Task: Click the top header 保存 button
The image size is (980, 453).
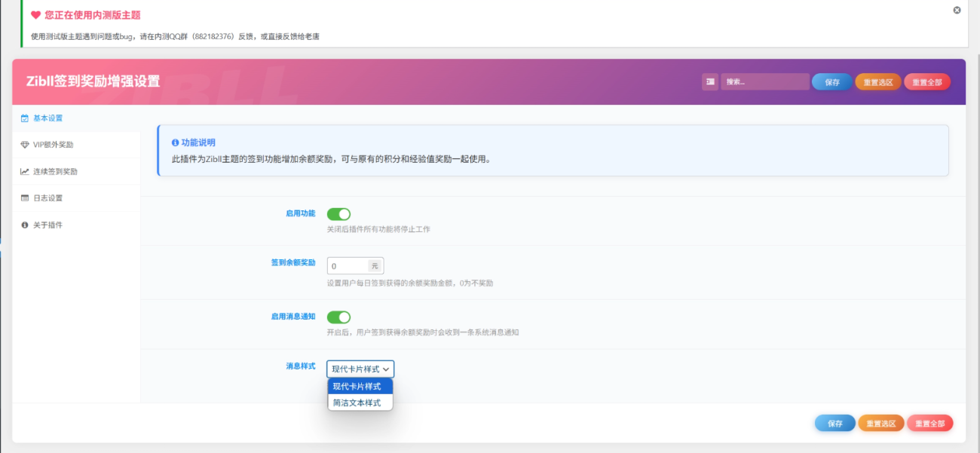Action: click(x=832, y=82)
